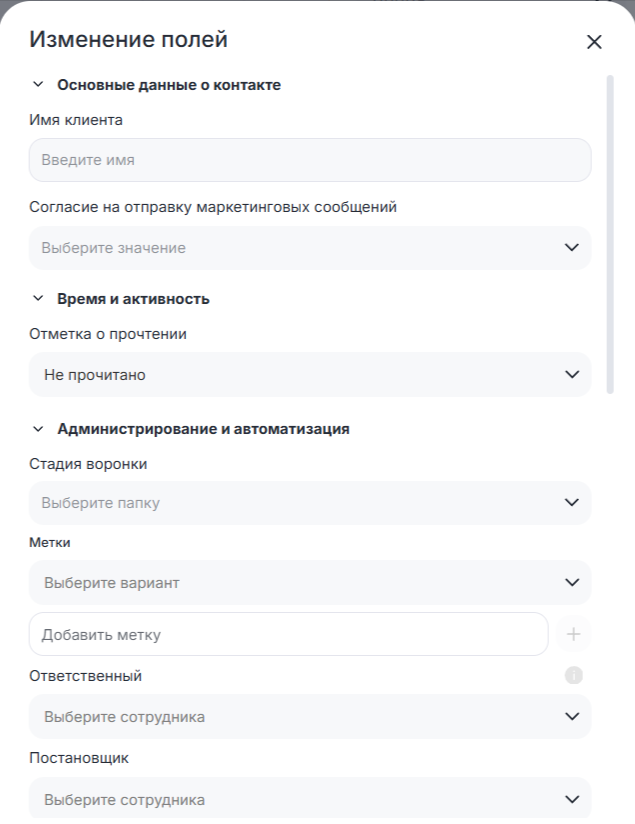Click the chevron arrow in Метки field
This screenshot has width=635, height=824.
coord(572,582)
